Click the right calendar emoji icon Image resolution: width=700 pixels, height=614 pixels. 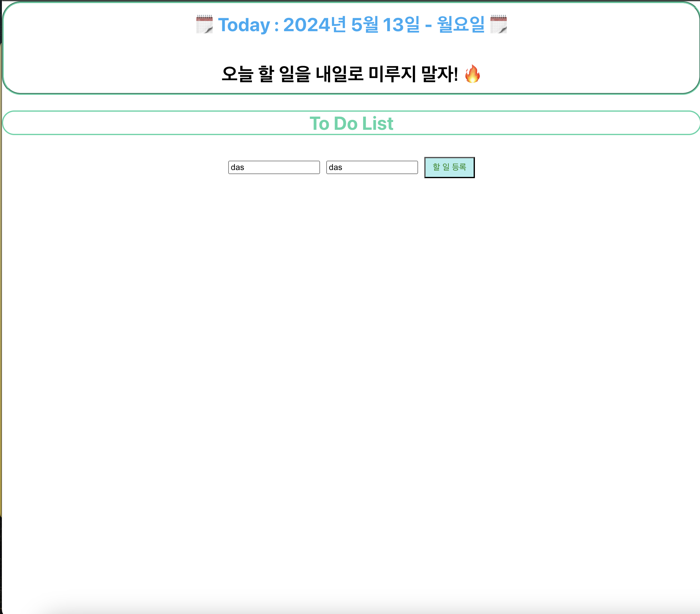tap(498, 24)
